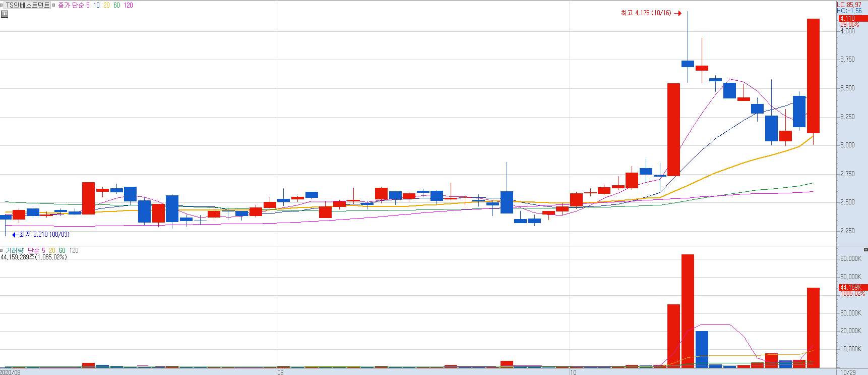The height and width of the screenshot is (375, 868).
Task: Select the 종가 단순 moving average label
Action: click(71, 5)
